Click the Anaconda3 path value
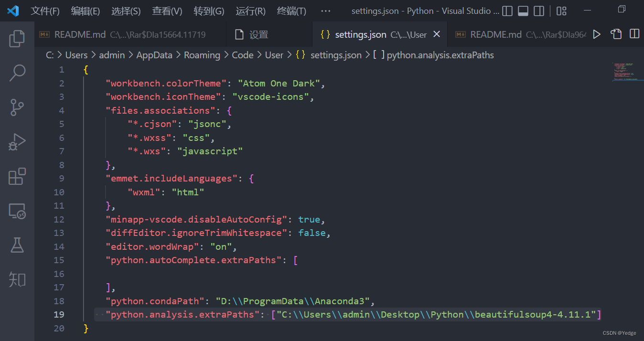The width and height of the screenshot is (644, 341). [292, 301]
